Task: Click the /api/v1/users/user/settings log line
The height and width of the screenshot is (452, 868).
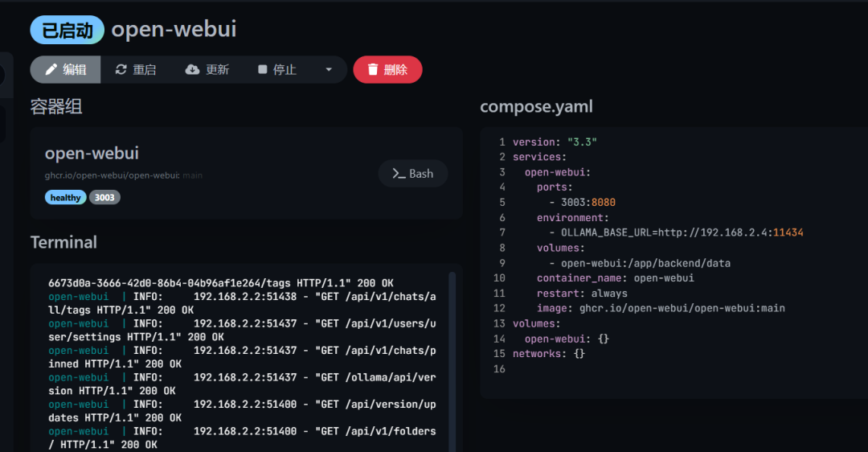Action: [242, 330]
